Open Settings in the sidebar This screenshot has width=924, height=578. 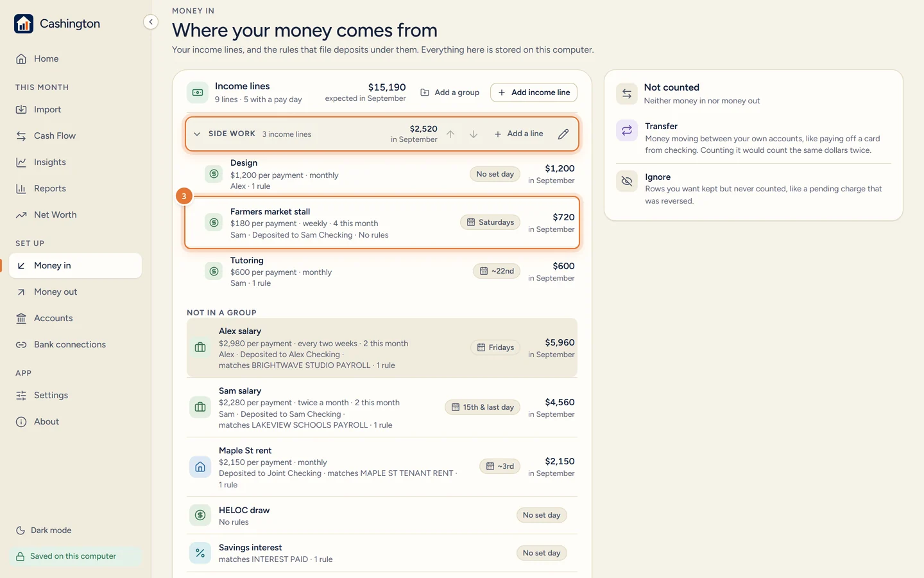coord(76,396)
